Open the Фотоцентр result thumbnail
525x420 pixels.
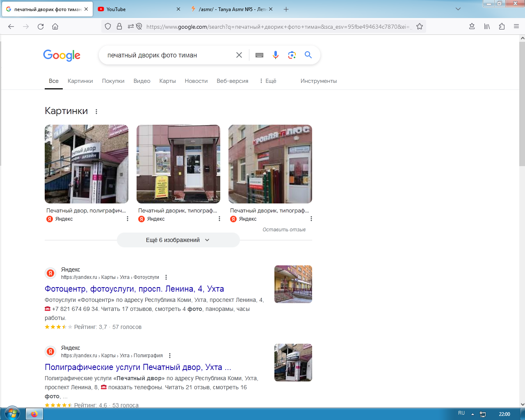pyautogui.click(x=293, y=284)
